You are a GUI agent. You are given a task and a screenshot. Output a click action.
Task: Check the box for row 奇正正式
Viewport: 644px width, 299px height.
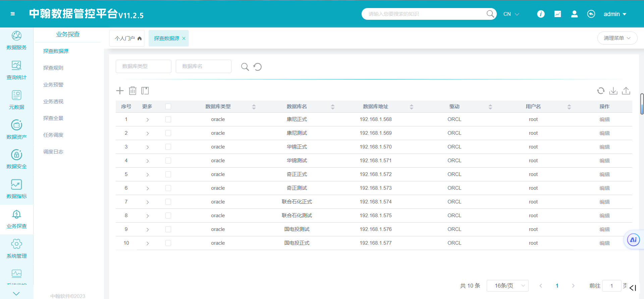[168, 174]
